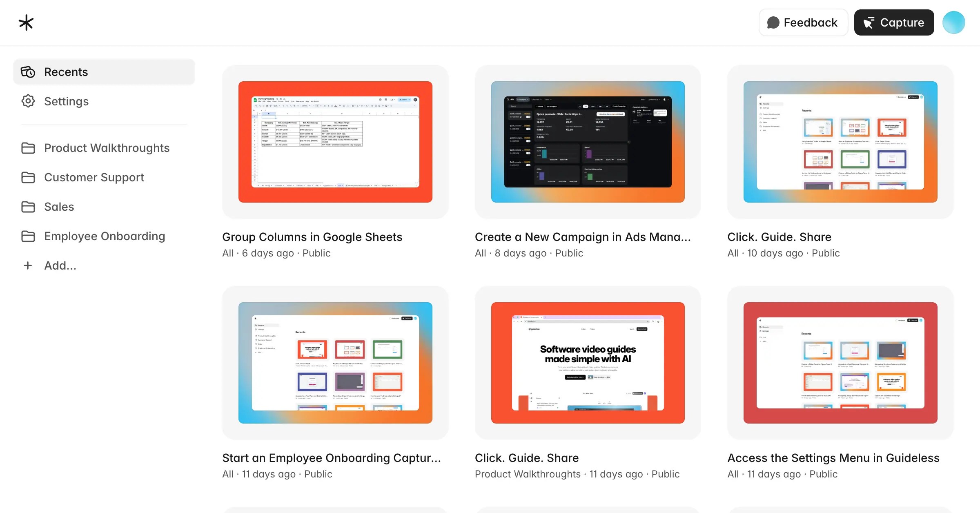Open Settings via the gear icon
Image resolution: width=980 pixels, height=513 pixels.
pyautogui.click(x=28, y=101)
